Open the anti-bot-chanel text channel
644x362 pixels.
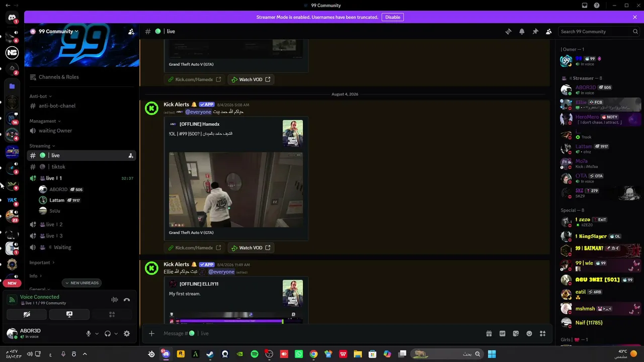click(x=80, y=106)
